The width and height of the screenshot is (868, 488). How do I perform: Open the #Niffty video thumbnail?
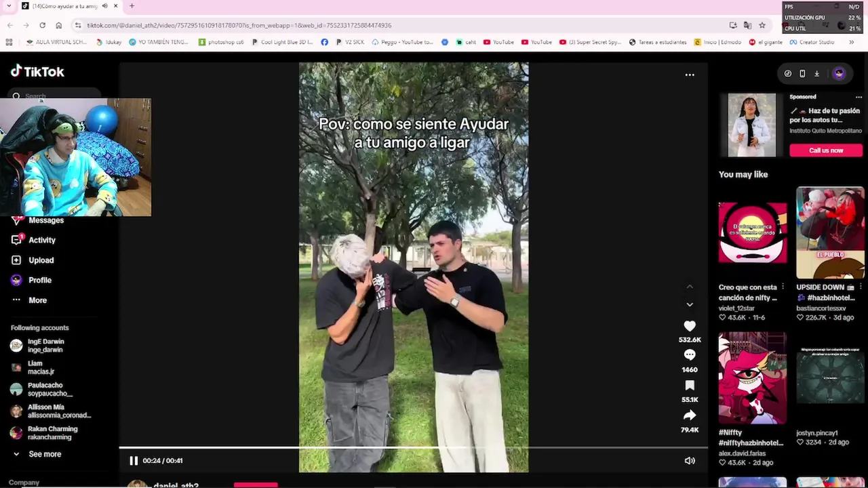coord(753,378)
